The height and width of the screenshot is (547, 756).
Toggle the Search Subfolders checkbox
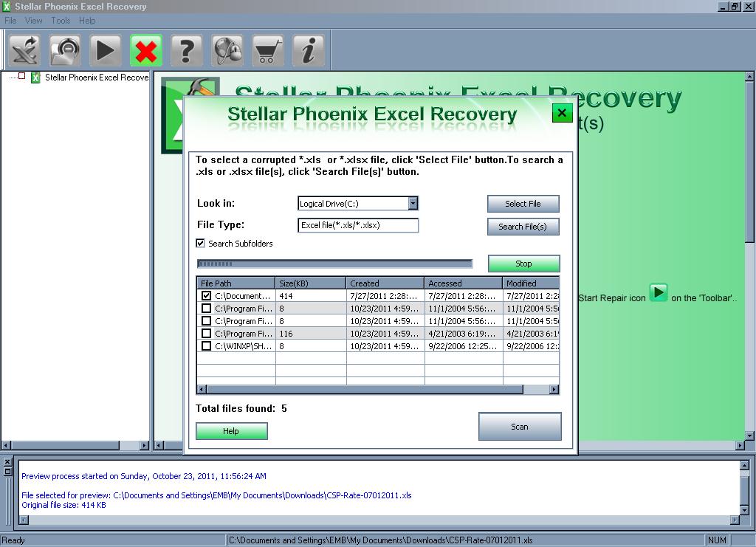tap(201, 244)
